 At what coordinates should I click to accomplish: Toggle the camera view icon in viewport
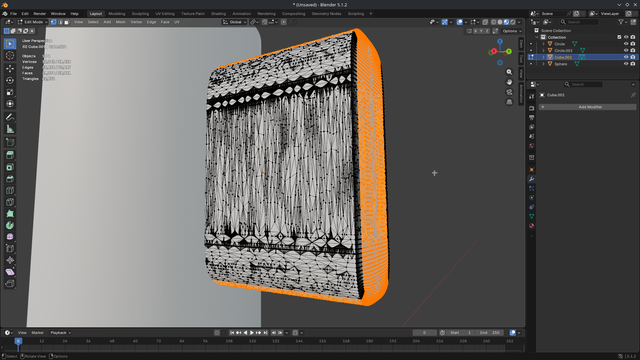(x=509, y=92)
